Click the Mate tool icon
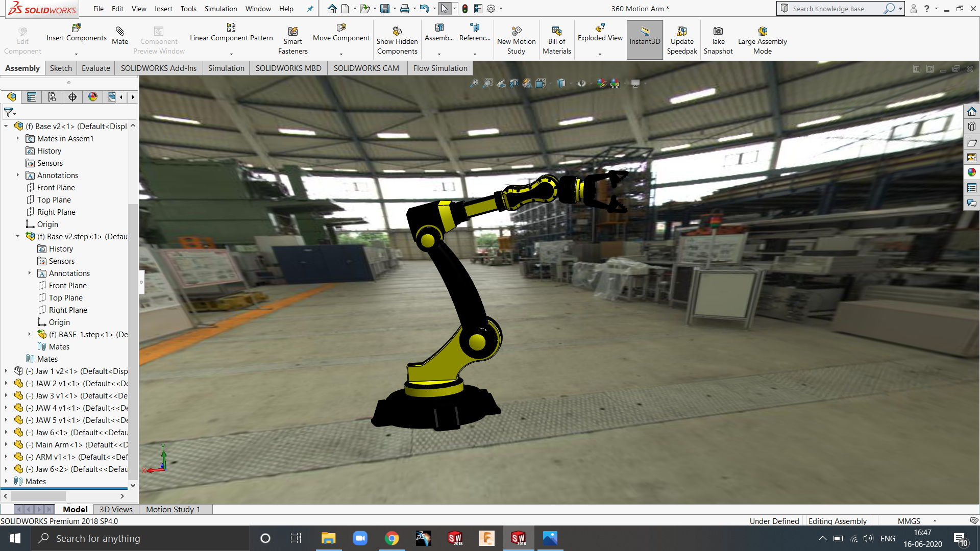The height and width of the screenshot is (551, 980). click(120, 32)
